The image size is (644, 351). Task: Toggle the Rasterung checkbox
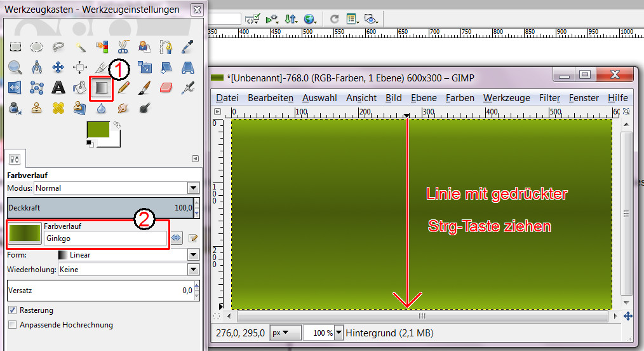[12, 310]
